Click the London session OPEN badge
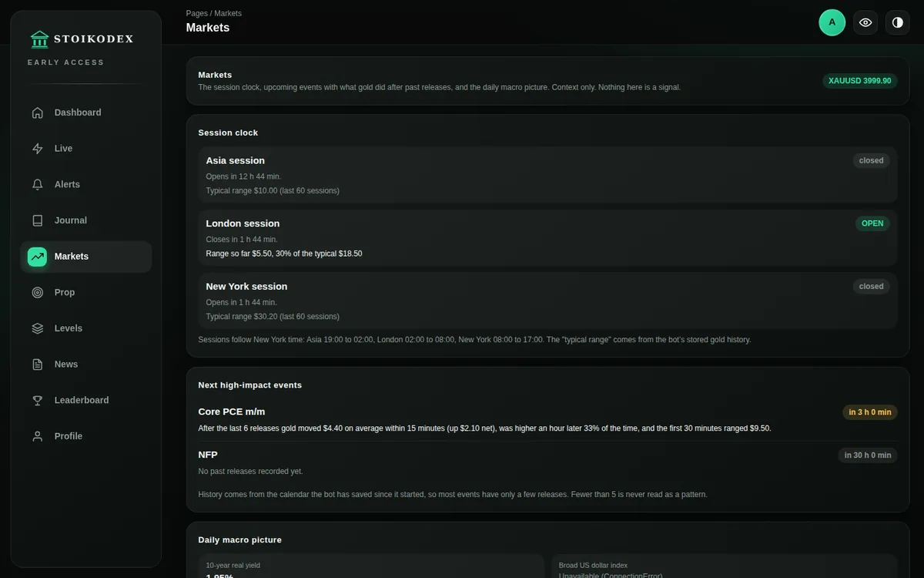Image resolution: width=924 pixels, height=578 pixels. click(x=872, y=223)
